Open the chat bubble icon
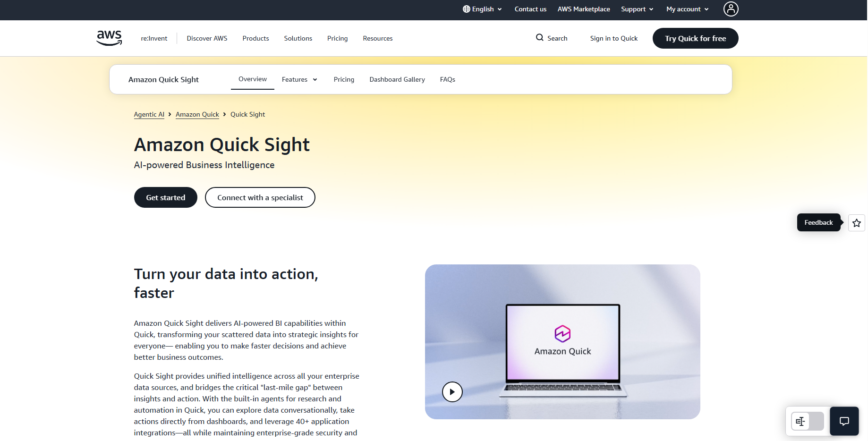 point(844,421)
